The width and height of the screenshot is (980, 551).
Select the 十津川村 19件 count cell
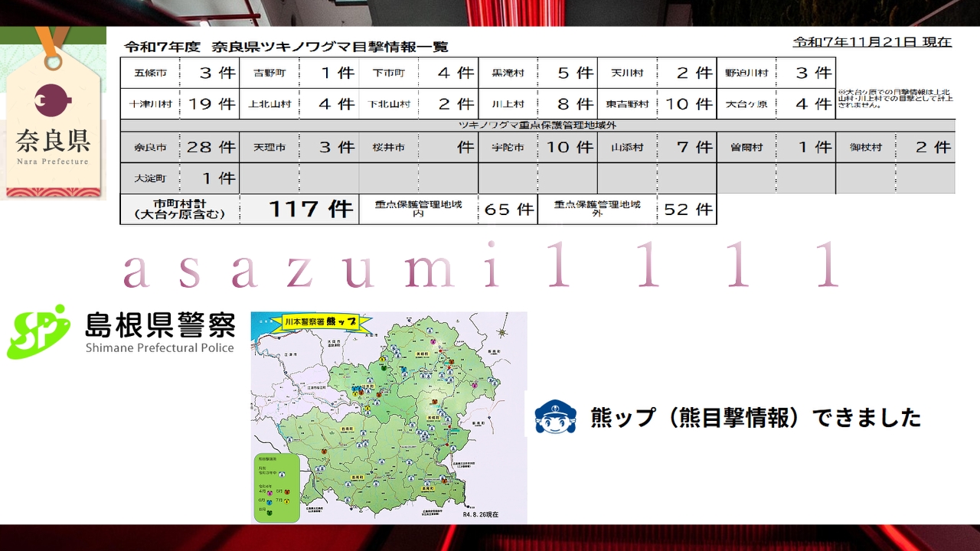pyautogui.click(x=210, y=104)
